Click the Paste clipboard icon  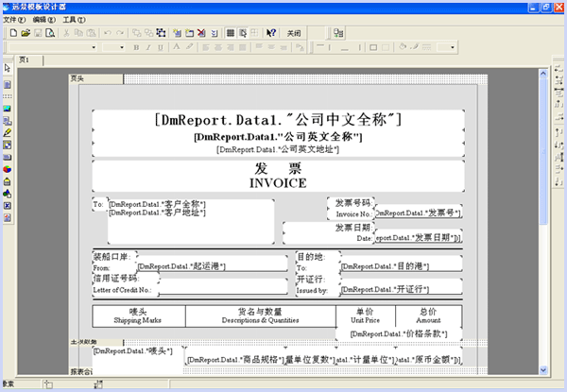click(91, 33)
